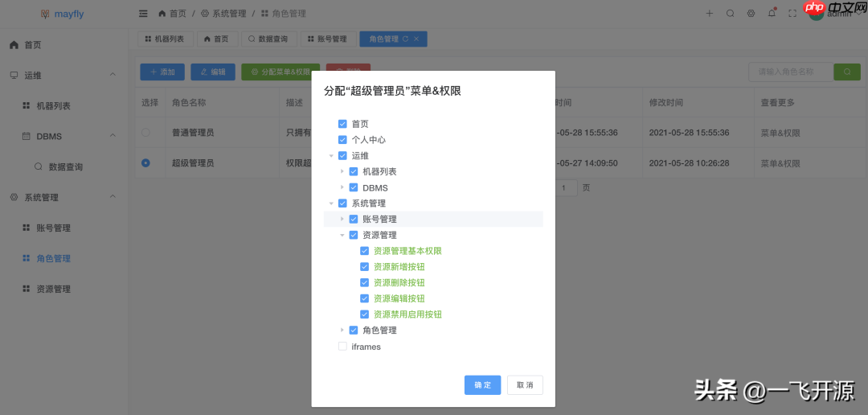Click the refresh icon on 角色管理 tab
Viewport: 868px width, 415px height.
pyautogui.click(x=406, y=39)
